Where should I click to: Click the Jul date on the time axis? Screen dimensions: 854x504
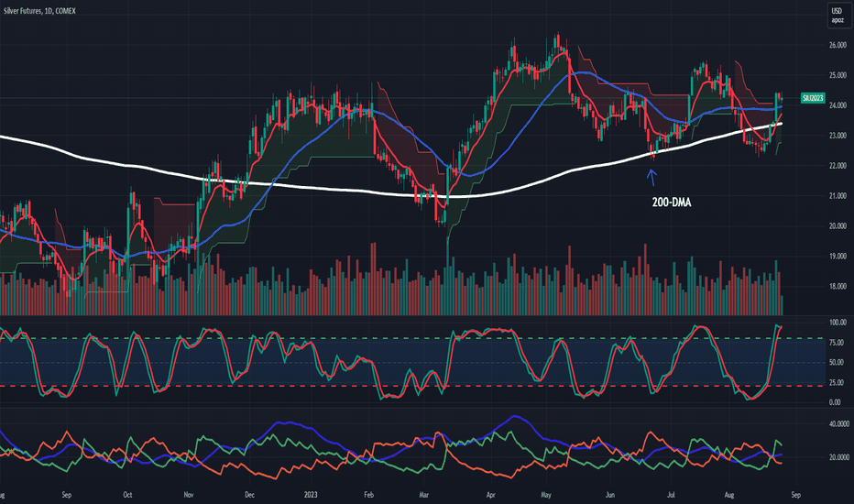coord(671,495)
